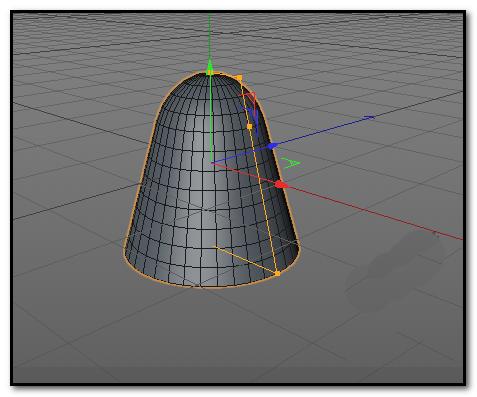Select the cone's shaded polygon surface
The width and height of the screenshot is (477, 397).
click(x=187, y=187)
